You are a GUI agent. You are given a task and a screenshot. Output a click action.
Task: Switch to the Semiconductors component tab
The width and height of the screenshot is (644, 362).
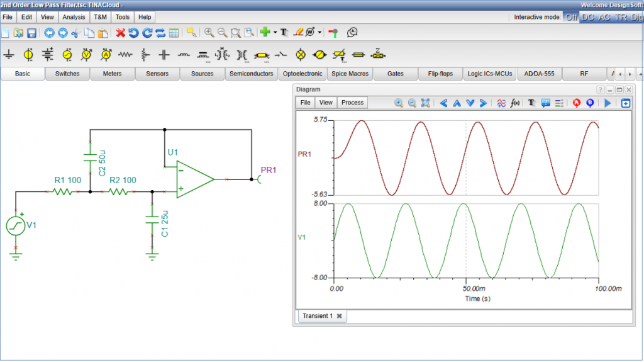(251, 74)
